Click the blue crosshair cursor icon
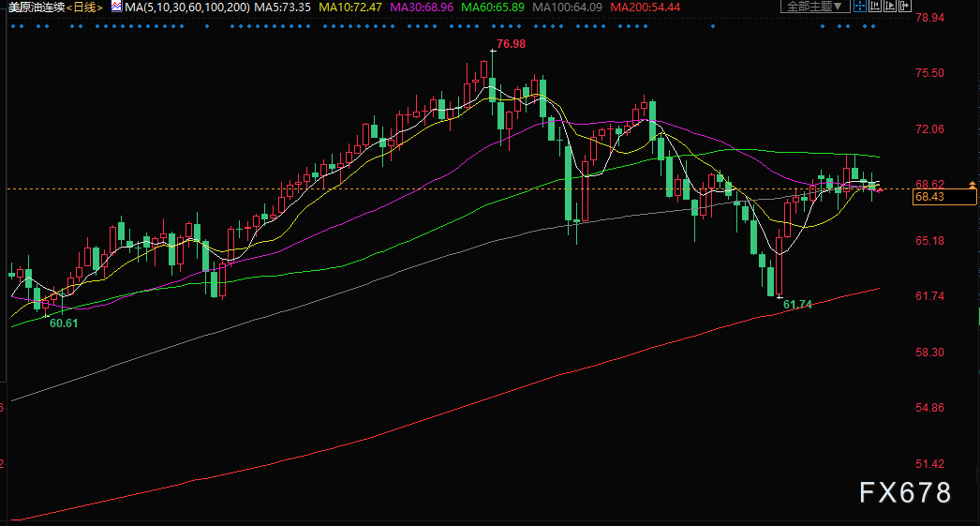Screen dimensions: 980x526 (x=860, y=7)
